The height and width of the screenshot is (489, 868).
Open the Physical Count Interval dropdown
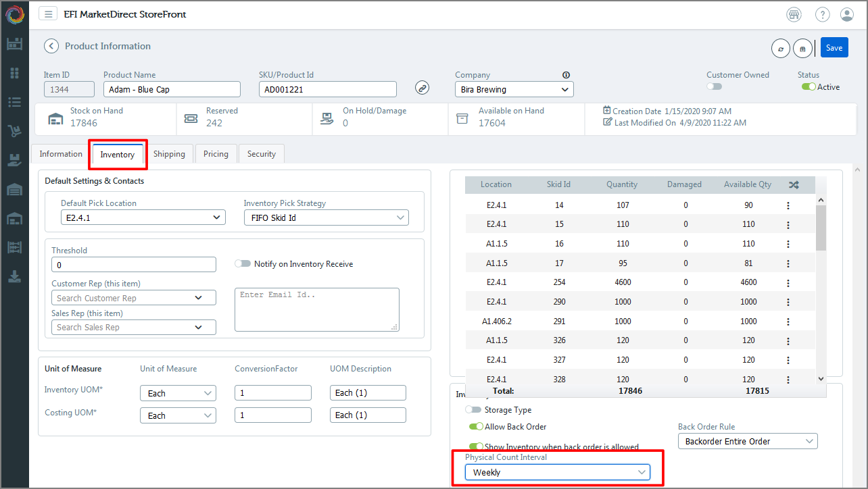(x=558, y=473)
